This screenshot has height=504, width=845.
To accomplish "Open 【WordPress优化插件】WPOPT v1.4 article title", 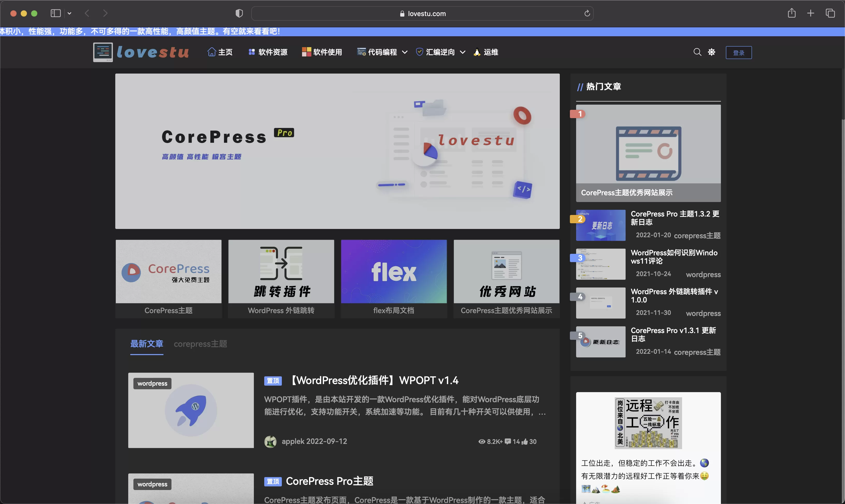I will 374,380.
